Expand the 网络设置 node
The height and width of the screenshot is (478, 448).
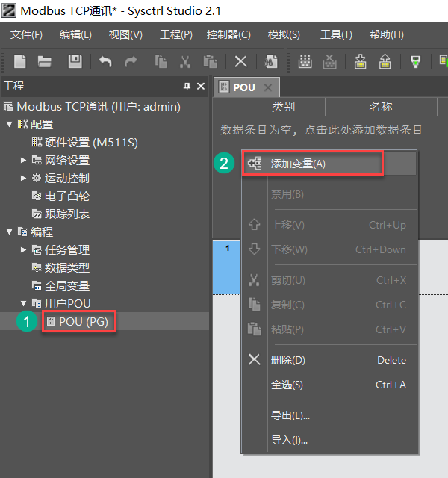[23, 160]
